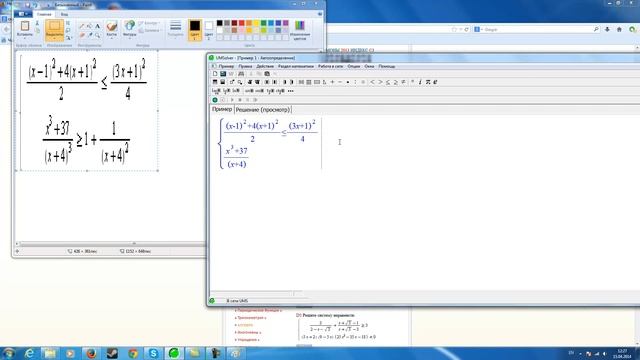
Task: Pick black swatch in Paint palette
Action: pyautogui.click(x=220, y=23)
